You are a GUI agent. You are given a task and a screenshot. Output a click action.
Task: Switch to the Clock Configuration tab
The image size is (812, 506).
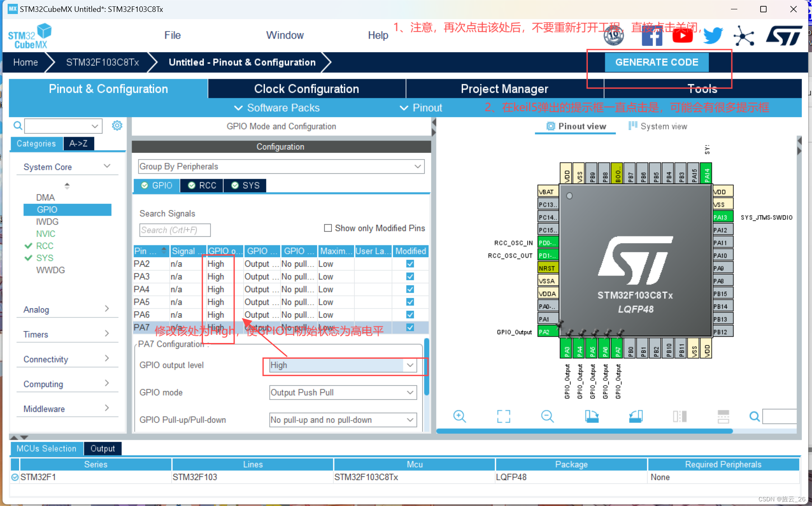(x=306, y=89)
